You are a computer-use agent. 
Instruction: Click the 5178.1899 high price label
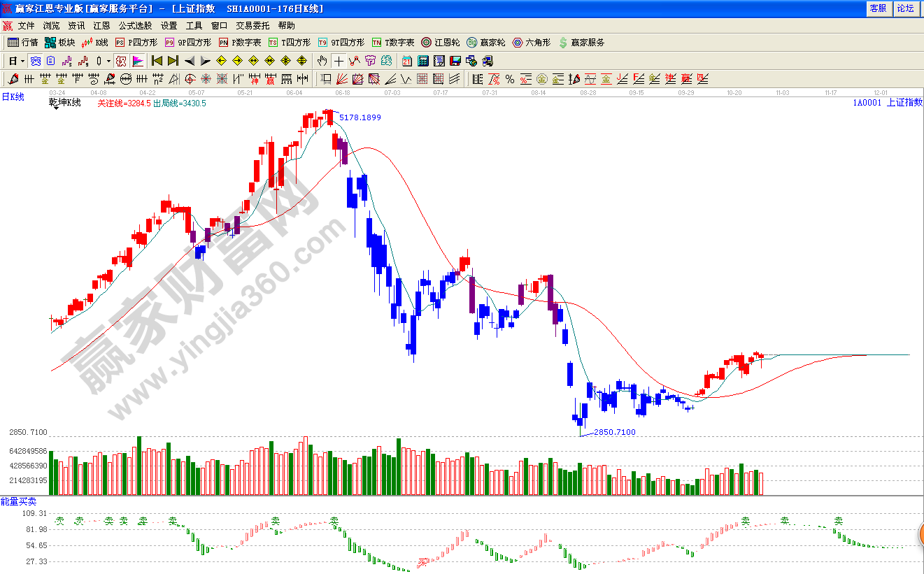(x=360, y=117)
